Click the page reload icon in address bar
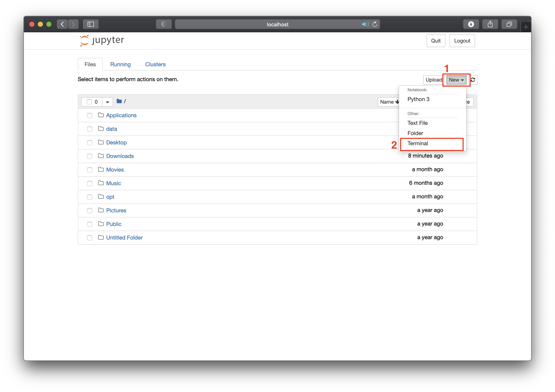The width and height of the screenshot is (555, 392). click(x=375, y=24)
